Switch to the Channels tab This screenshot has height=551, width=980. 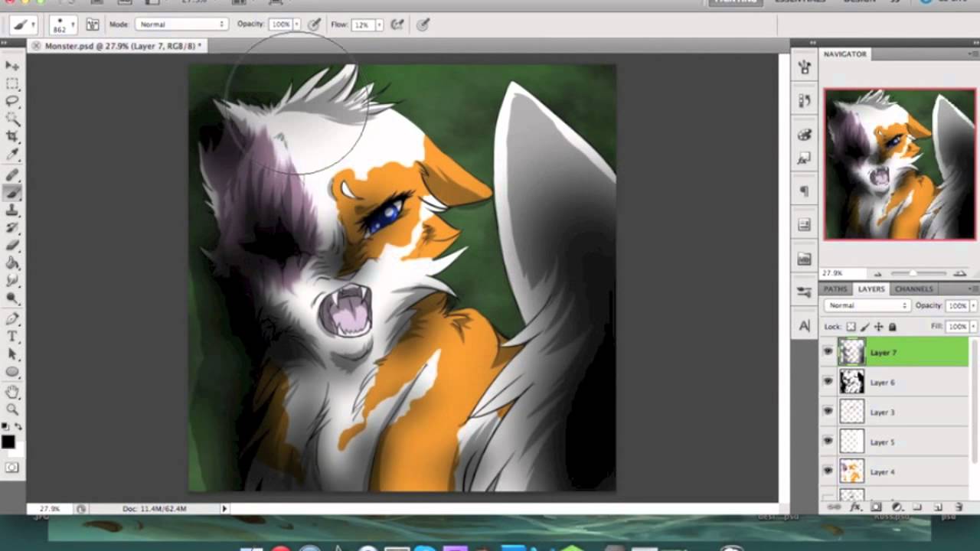(913, 289)
